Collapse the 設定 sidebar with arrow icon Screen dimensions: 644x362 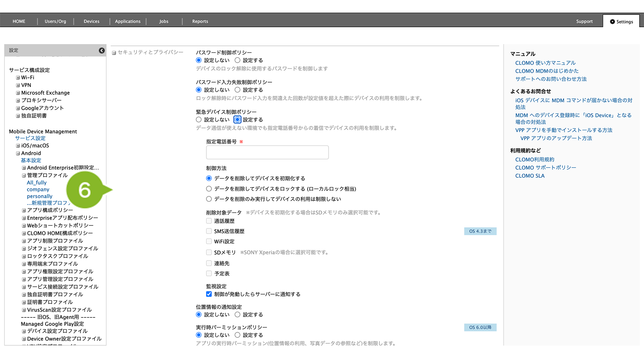click(102, 51)
